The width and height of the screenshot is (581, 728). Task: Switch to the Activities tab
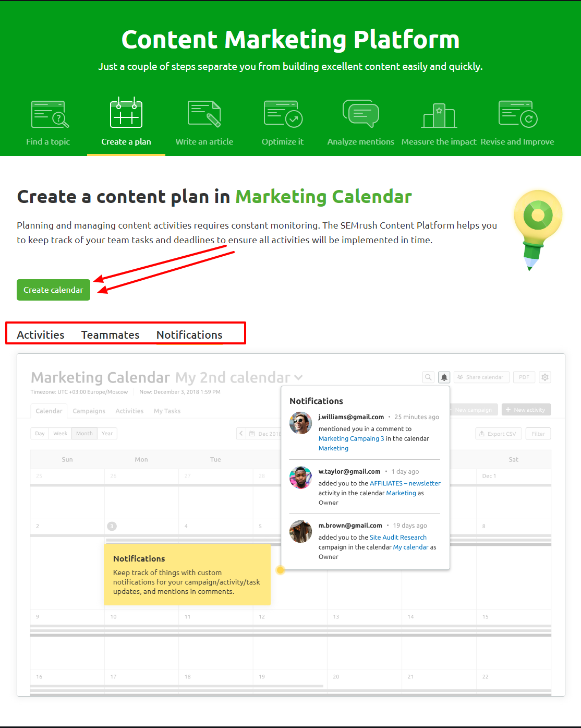tap(41, 335)
